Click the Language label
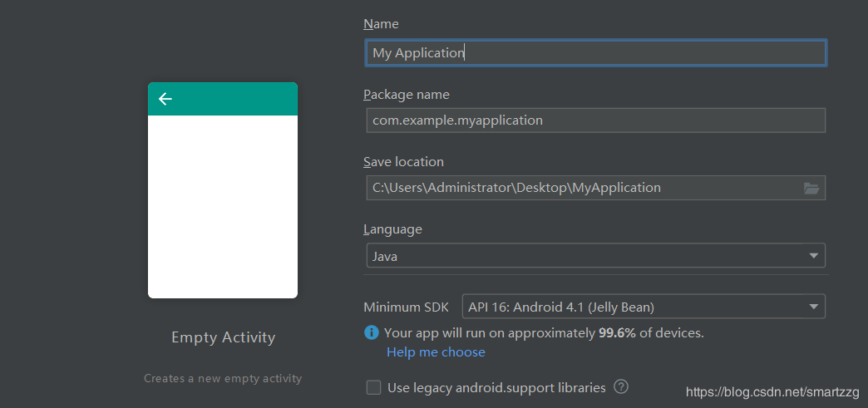Image resolution: width=868 pixels, height=408 pixels. [392, 229]
